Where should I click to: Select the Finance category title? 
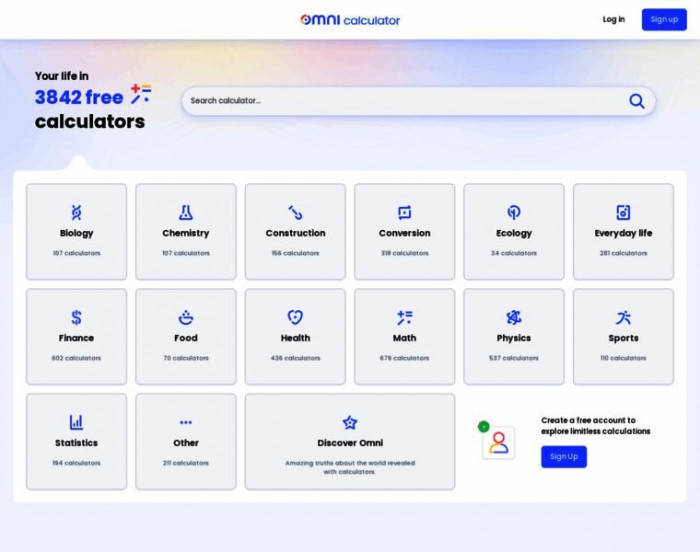(76, 338)
